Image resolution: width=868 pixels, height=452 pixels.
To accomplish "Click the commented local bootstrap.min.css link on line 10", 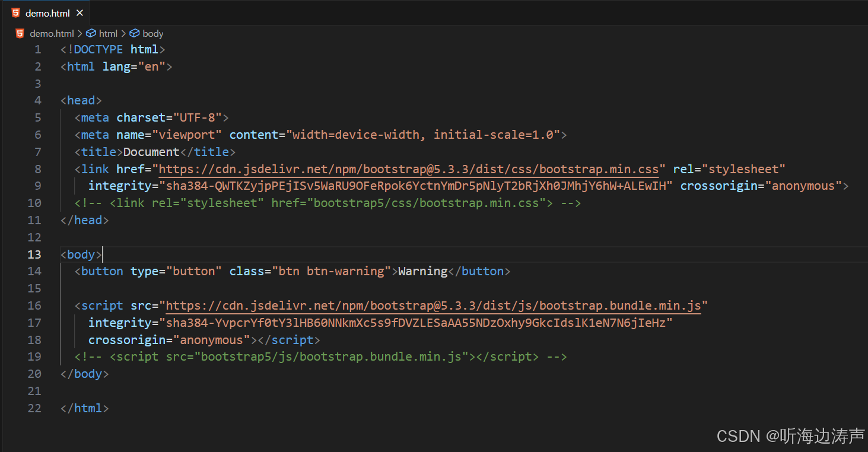I will pos(328,203).
